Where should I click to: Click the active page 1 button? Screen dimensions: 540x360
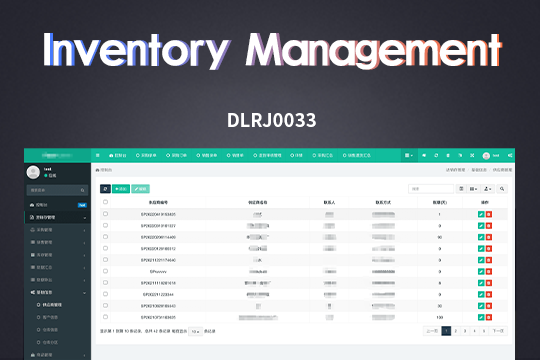446,331
